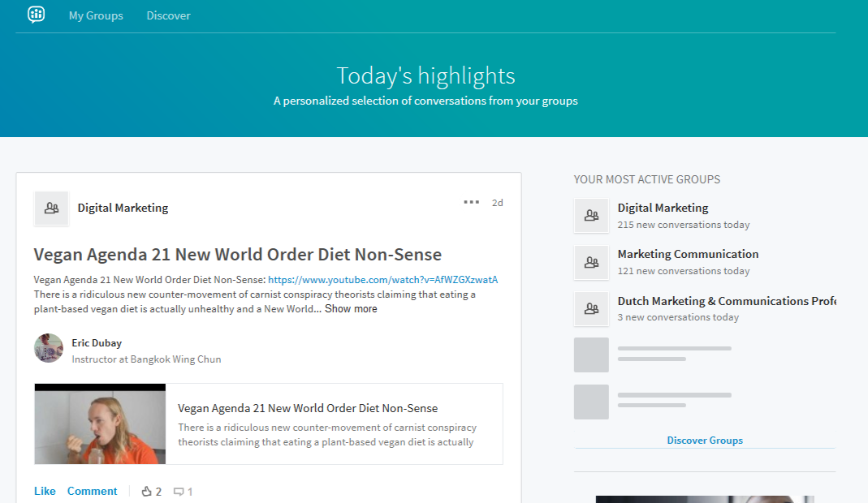Click sidebar Digital Marketing group icon

591,216
